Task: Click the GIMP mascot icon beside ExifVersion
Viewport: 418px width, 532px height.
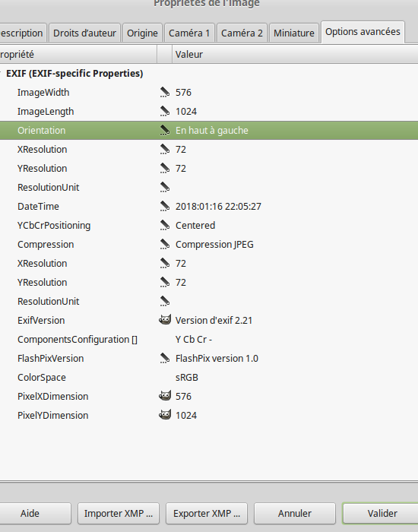Action: 165,320
